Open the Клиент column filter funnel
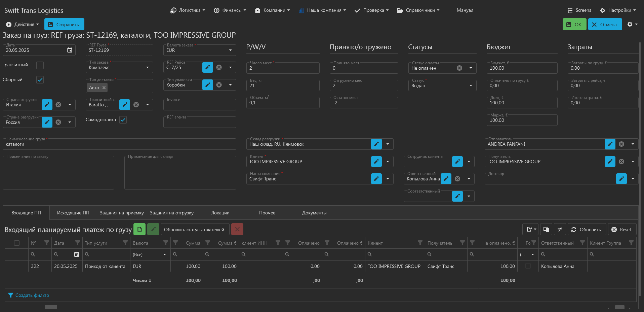This screenshot has height=312, width=644. pos(420,243)
